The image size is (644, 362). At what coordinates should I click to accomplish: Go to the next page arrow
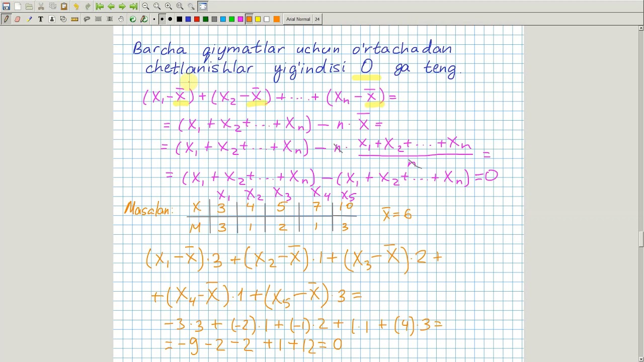[x=122, y=7]
